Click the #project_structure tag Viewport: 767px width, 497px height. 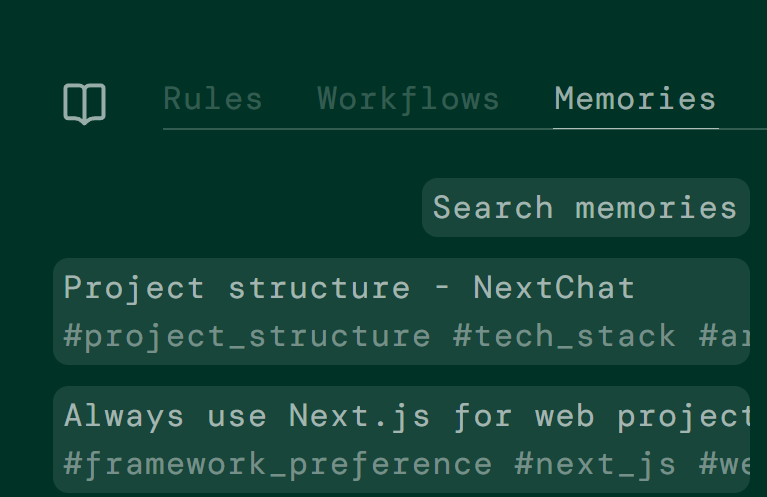point(247,336)
